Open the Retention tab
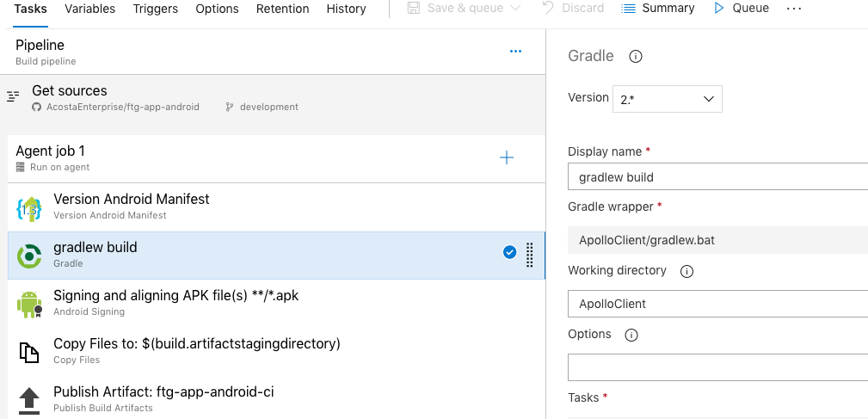The height and width of the screenshot is (419, 868). 282,9
